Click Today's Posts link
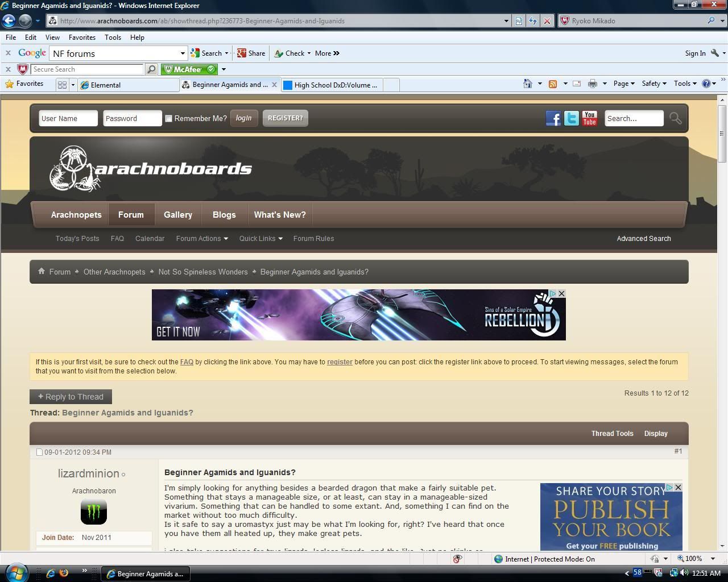The height and width of the screenshot is (582, 728). click(77, 239)
